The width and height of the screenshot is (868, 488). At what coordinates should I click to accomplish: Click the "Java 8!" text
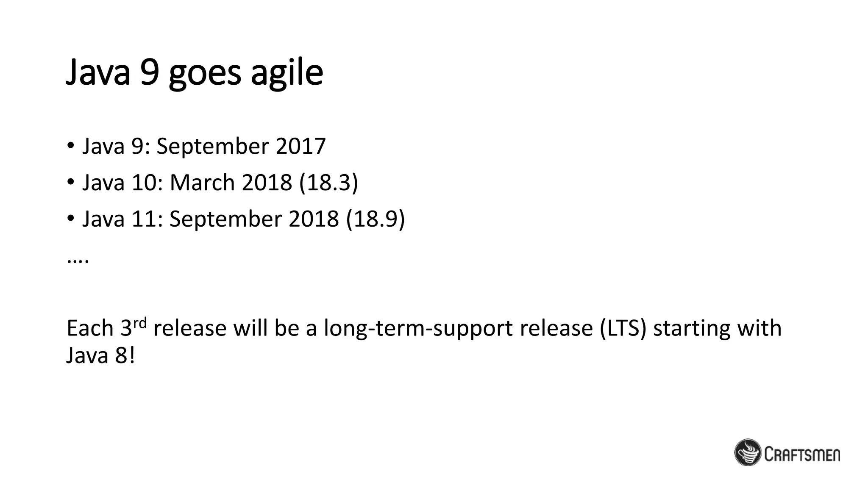point(100,355)
